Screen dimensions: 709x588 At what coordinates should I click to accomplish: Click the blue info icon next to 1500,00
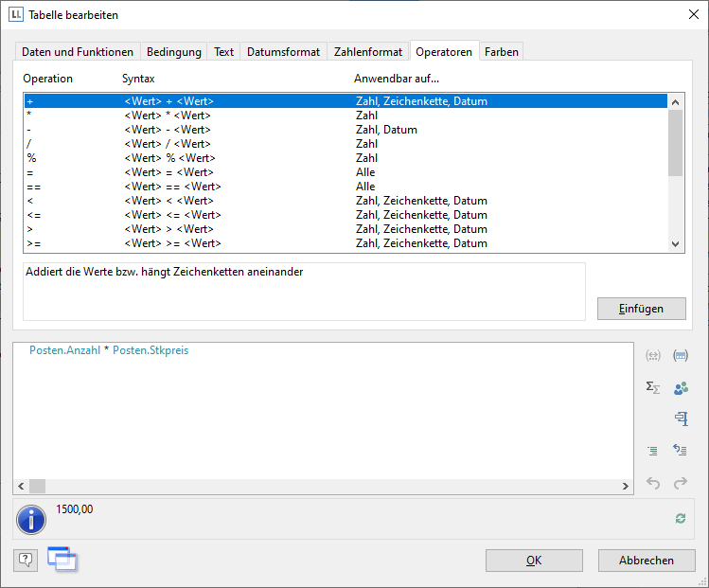click(33, 519)
